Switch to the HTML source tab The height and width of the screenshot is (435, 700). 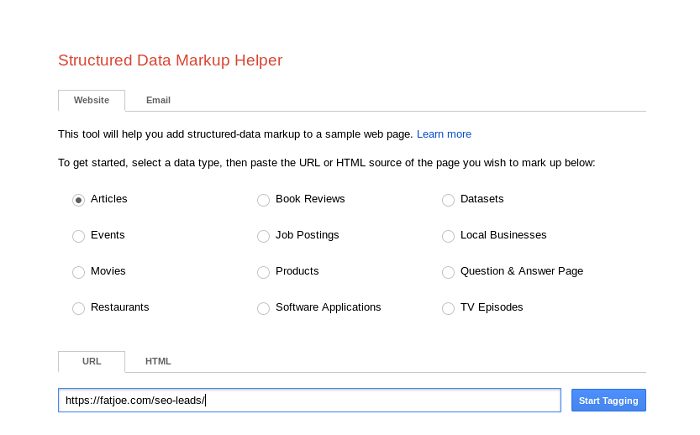pyautogui.click(x=158, y=361)
